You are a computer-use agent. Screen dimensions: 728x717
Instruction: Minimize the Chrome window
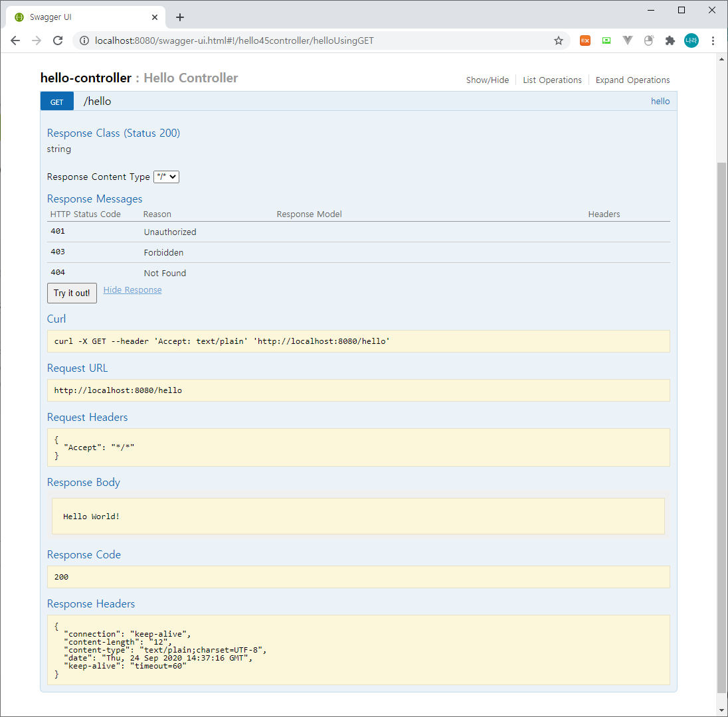(651, 10)
